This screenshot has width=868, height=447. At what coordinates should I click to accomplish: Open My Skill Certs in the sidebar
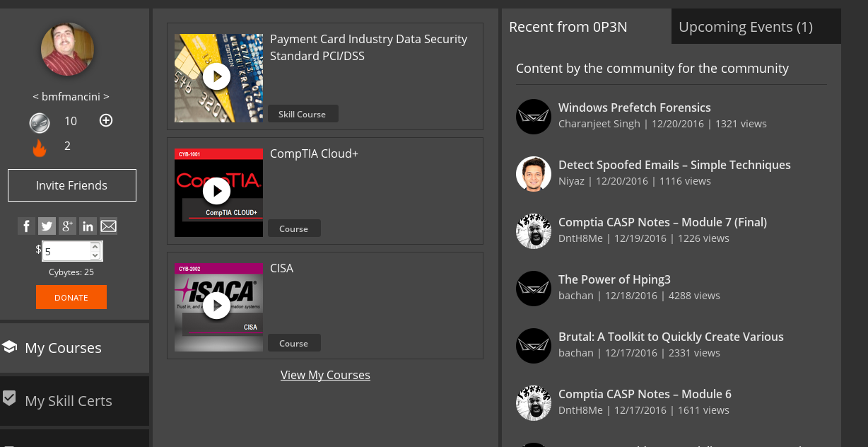(69, 401)
